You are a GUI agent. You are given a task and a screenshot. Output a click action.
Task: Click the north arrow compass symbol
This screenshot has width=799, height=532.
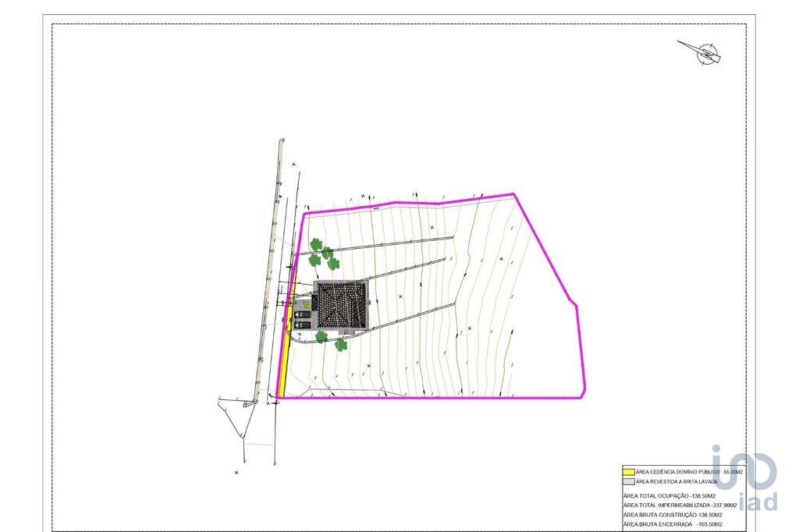701,51
